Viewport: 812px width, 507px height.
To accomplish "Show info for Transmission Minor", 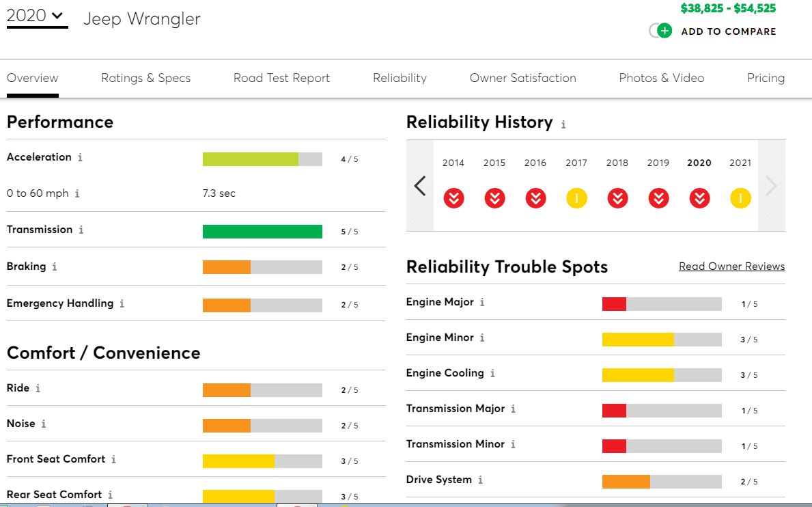I will click(x=513, y=445).
